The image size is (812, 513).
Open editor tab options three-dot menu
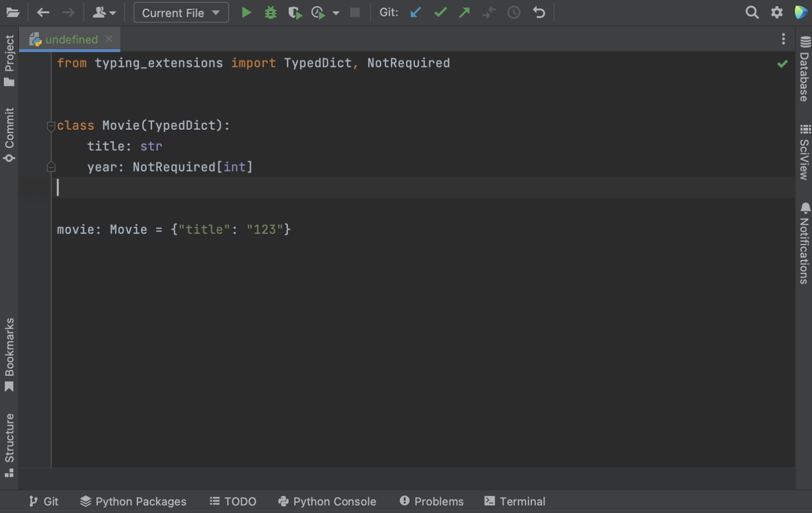click(783, 39)
